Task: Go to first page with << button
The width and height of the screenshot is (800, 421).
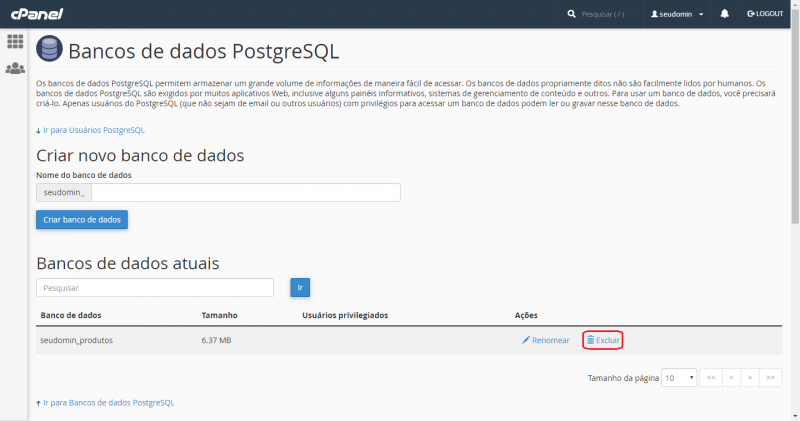Action: (x=711, y=378)
